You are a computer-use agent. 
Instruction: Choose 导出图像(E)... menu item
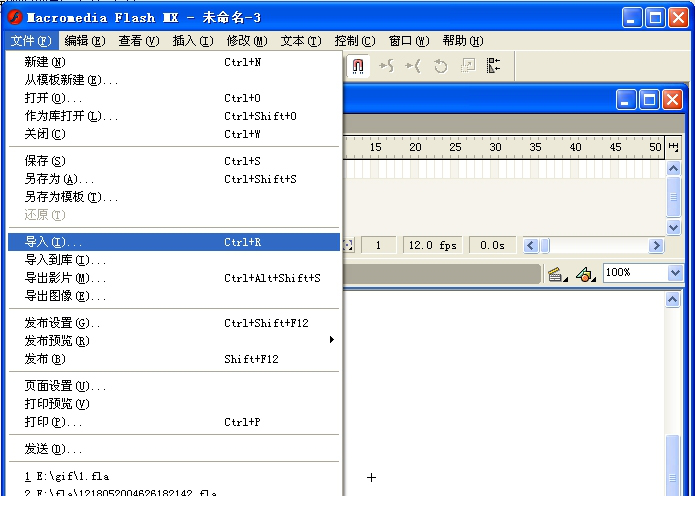point(174,296)
